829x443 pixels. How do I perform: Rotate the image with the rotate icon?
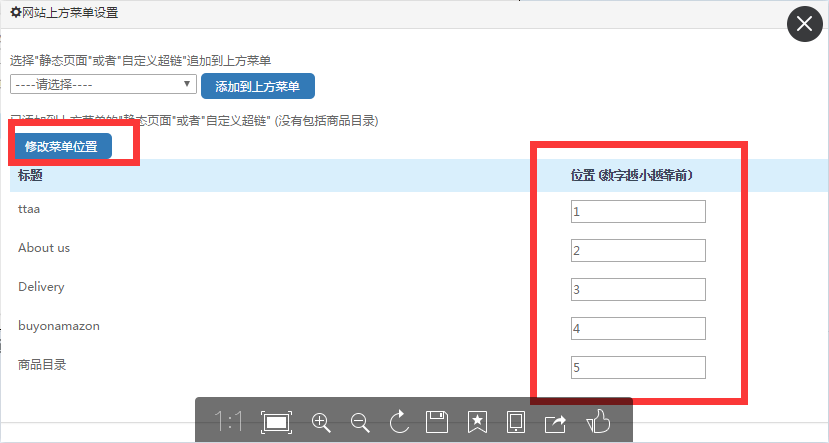coord(399,422)
